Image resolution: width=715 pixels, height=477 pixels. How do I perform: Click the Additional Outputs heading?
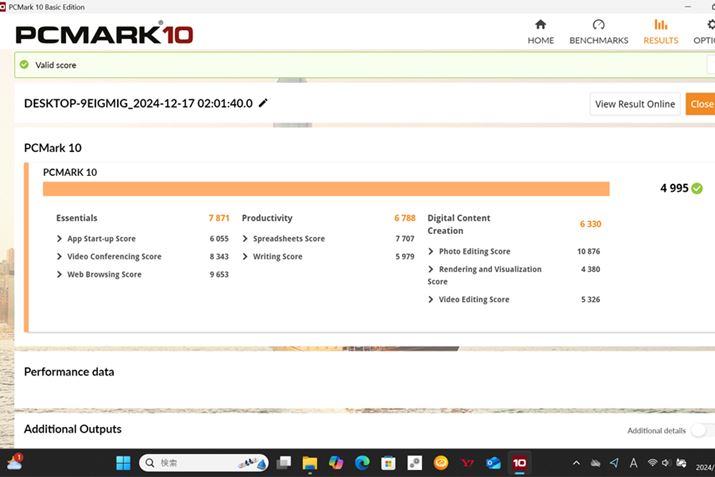(x=73, y=429)
